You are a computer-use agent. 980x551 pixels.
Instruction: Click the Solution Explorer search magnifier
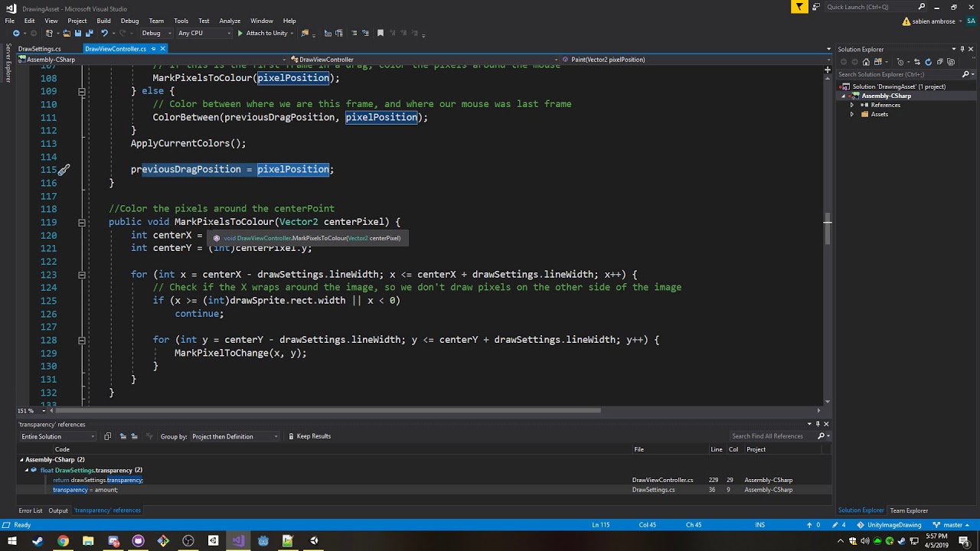point(965,74)
